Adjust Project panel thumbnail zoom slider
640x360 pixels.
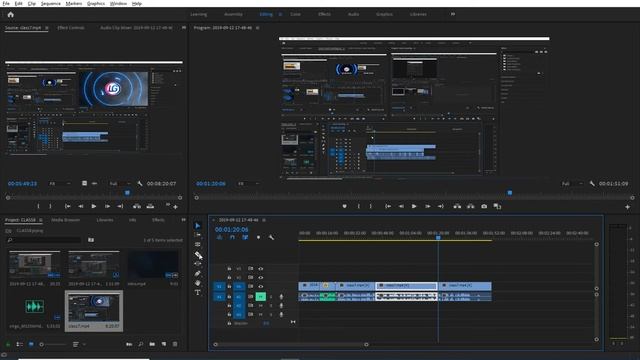tap(53, 344)
